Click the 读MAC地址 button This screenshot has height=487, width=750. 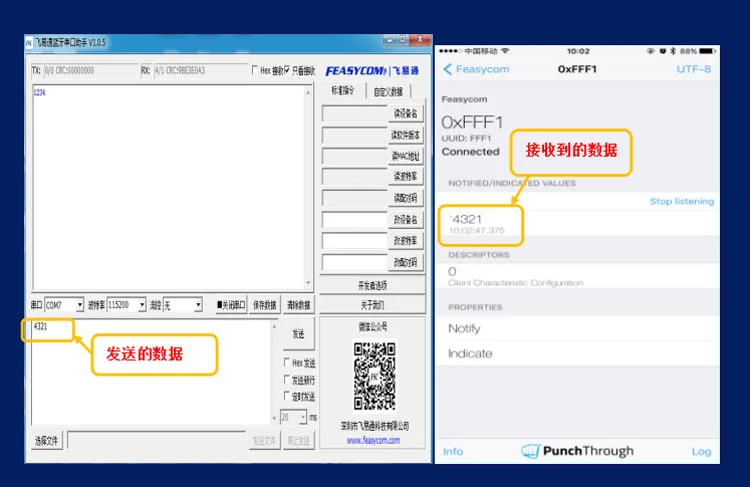(x=406, y=155)
